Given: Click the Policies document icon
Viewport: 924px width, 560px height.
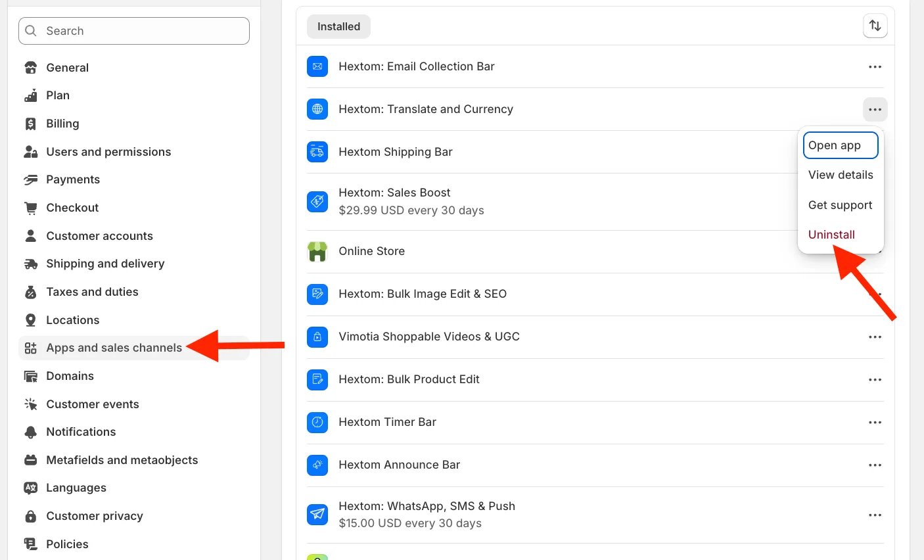Looking at the screenshot, I should tap(31, 544).
